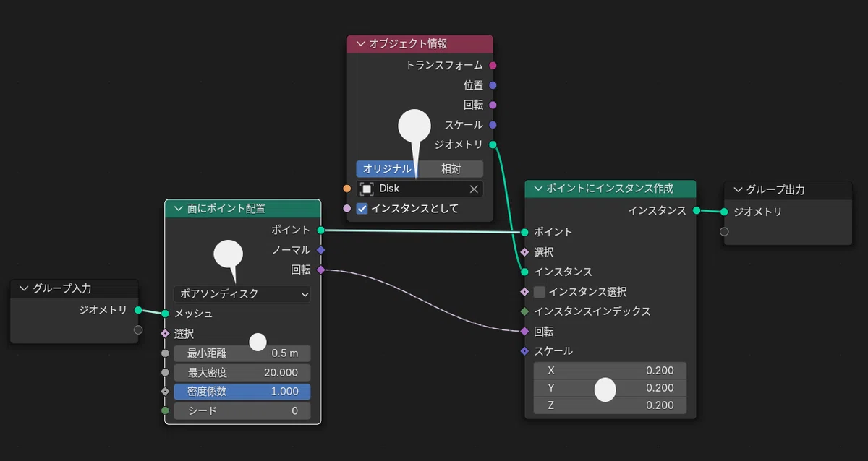Viewport: 868px width, 461px height.
Task: Clear the Disk object with the X icon
Action: click(x=474, y=189)
